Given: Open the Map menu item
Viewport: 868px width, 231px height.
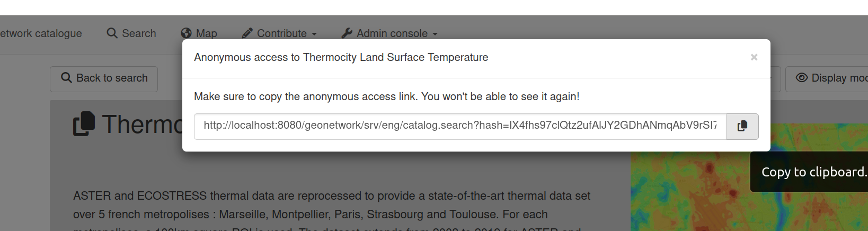Looking at the screenshot, I should click(206, 33).
